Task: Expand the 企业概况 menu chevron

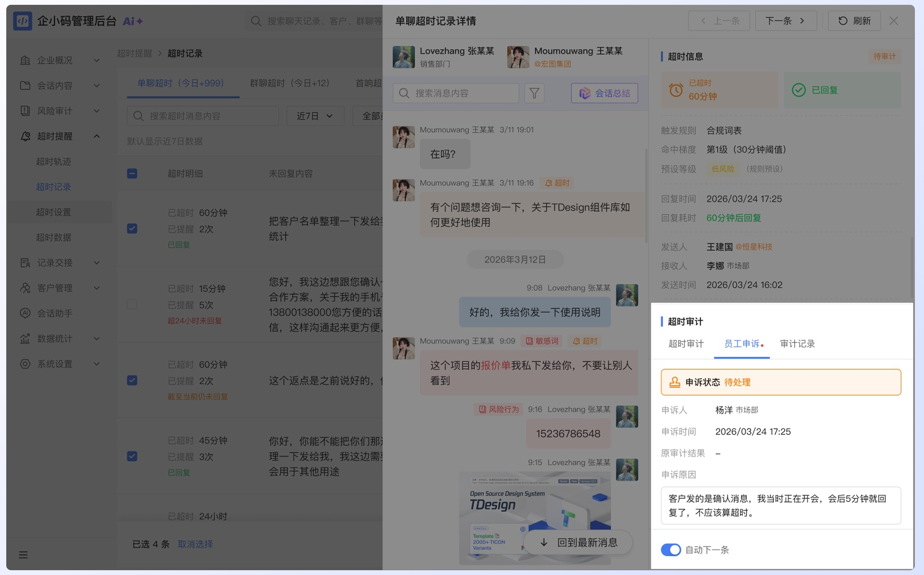Action: click(x=96, y=60)
